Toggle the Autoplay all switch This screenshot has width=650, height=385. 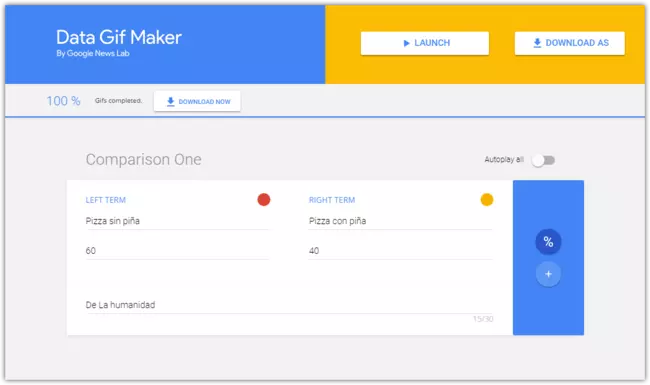point(543,160)
